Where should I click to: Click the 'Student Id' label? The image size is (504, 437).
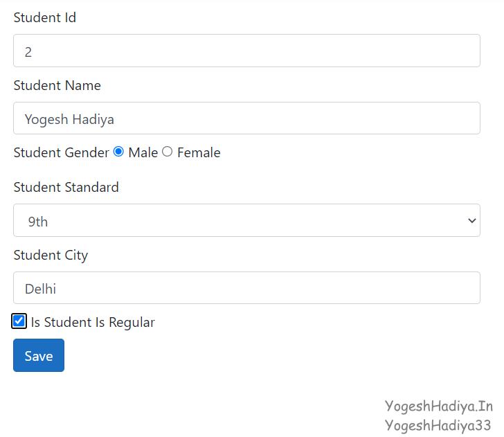pos(45,18)
